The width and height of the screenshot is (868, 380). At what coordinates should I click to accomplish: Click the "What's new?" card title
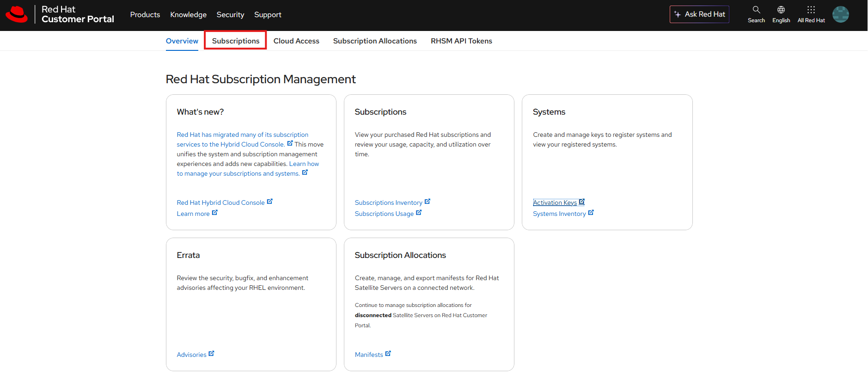[200, 112]
